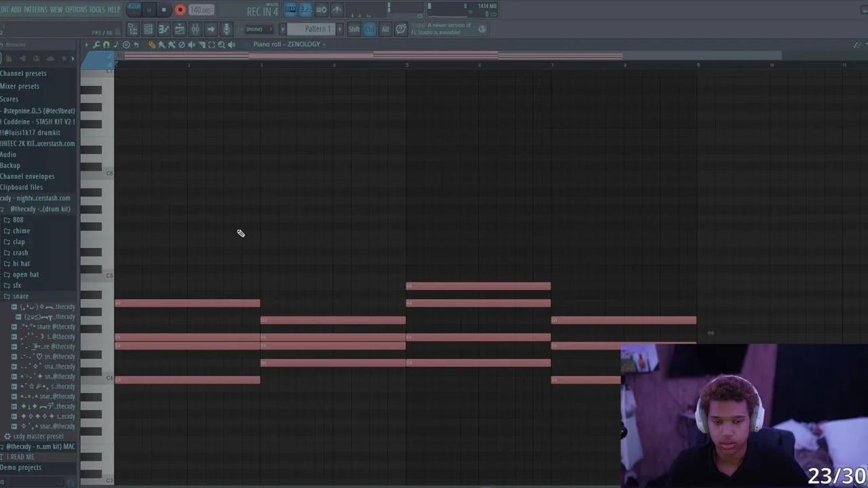Open the Clipboard files folder
This screenshot has height=488, width=868.
22,187
